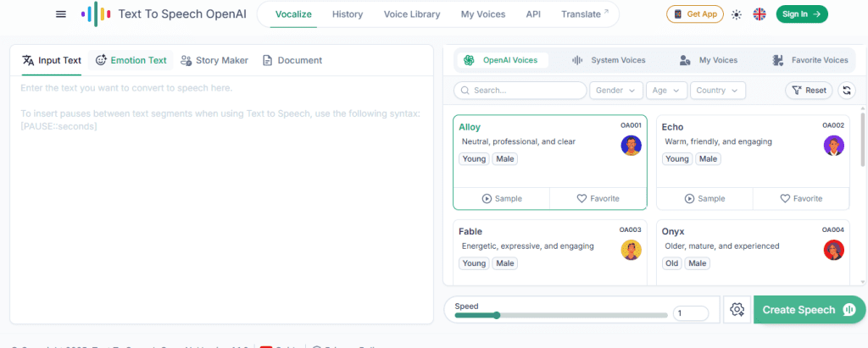Click the Speed slider handle

click(497, 315)
